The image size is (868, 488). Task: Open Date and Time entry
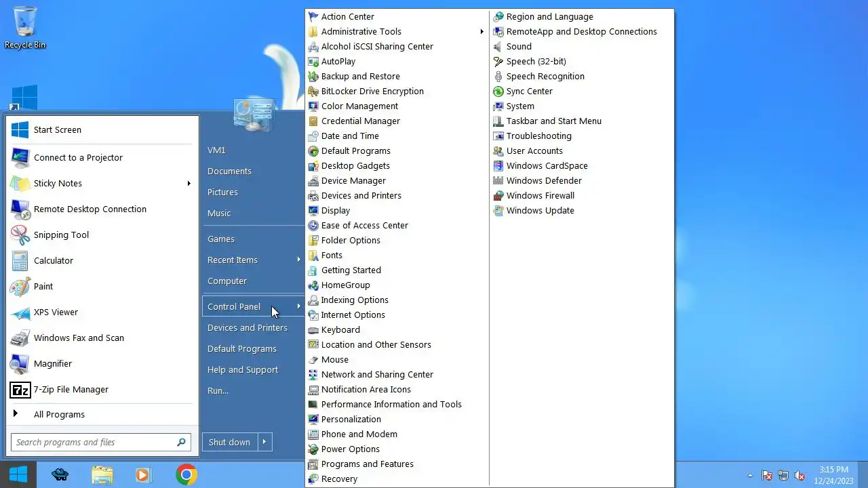tap(350, 136)
